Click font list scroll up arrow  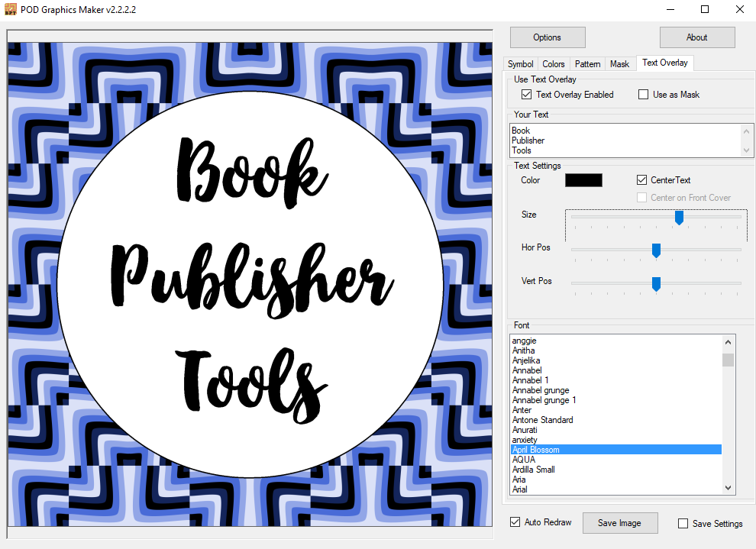point(728,342)
